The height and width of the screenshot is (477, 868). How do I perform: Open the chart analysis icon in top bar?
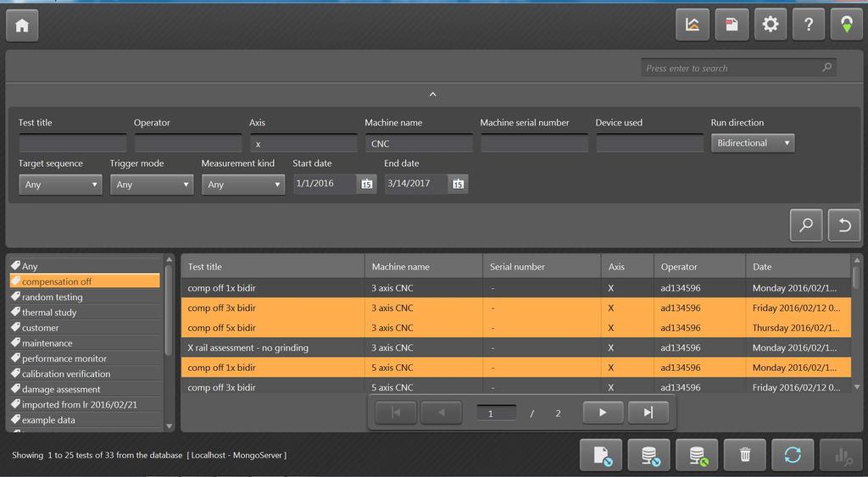click(693, 25)
